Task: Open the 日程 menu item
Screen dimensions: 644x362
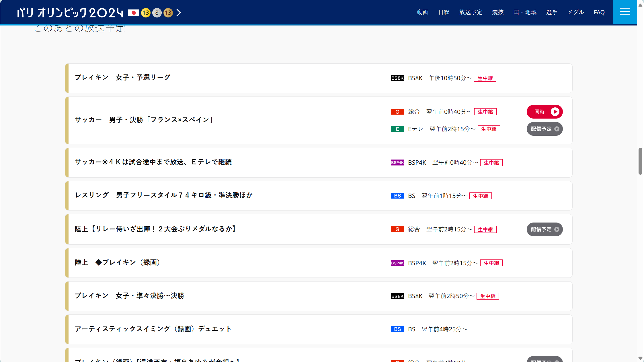Action: click(x=444, y=12)
